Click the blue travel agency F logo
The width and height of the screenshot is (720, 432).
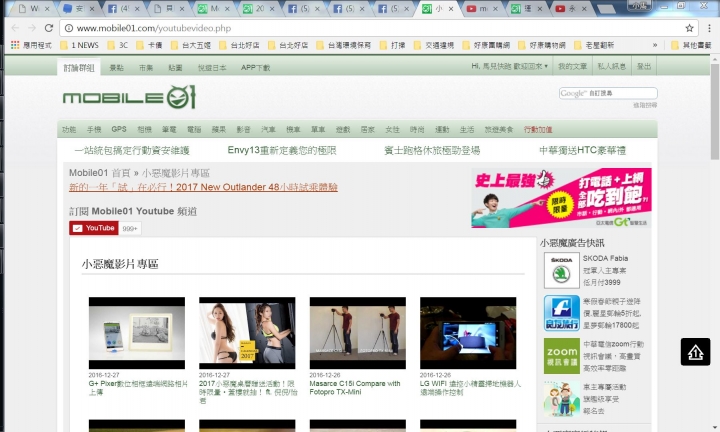562,313
